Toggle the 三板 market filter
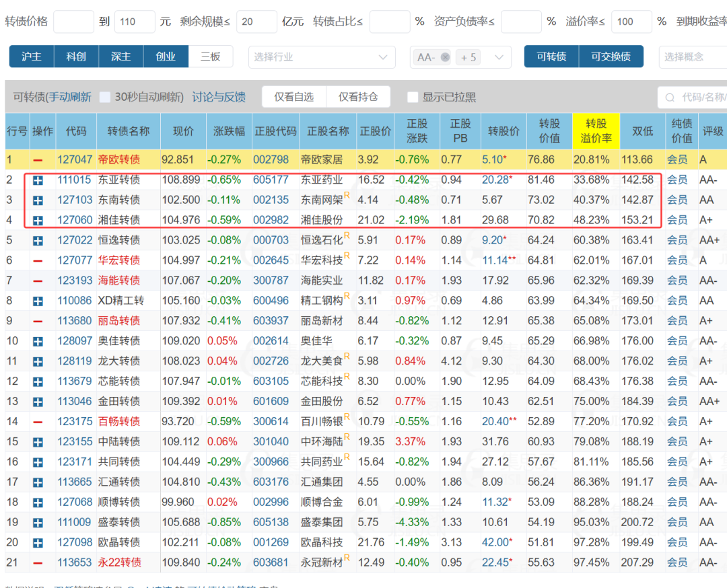 [210, 57]
